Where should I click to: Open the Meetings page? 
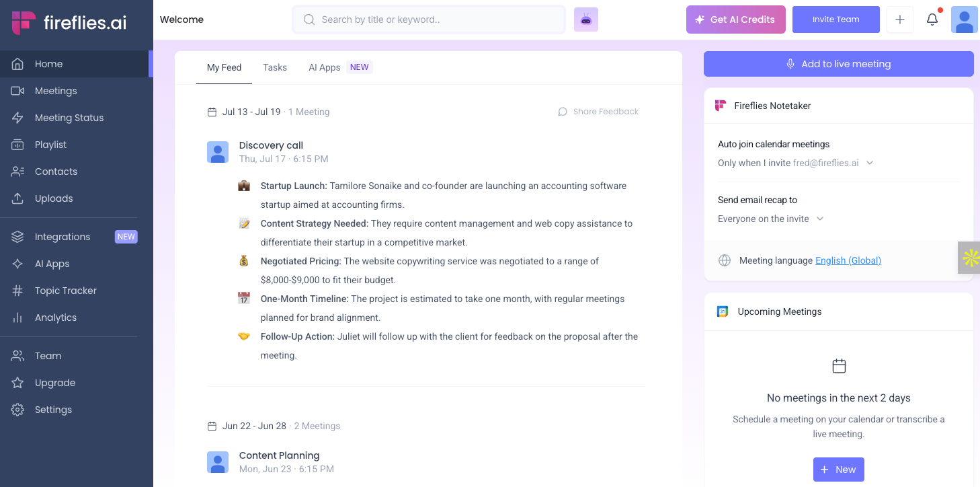pos(75,91)
